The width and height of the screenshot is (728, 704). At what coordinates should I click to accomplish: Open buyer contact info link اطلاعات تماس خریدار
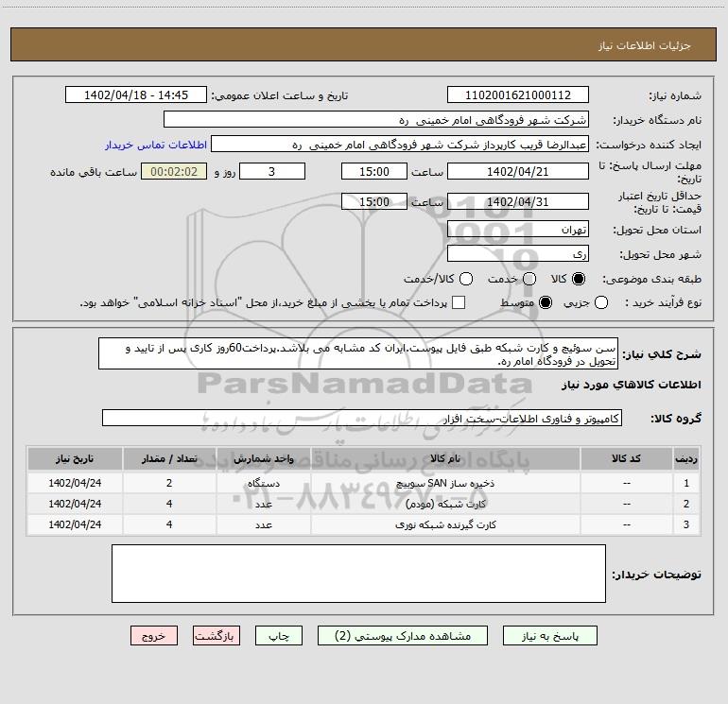[x=156, y=145]
